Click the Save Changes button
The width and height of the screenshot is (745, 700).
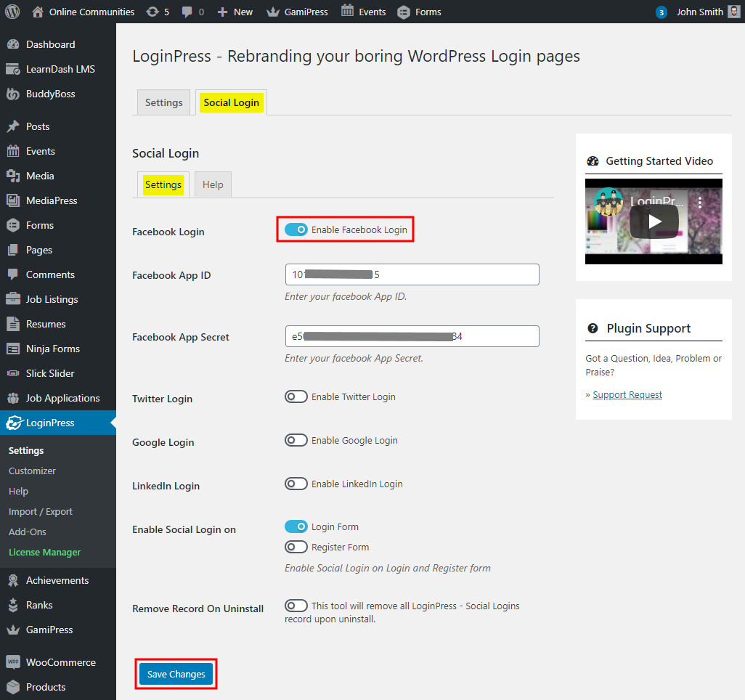pyautogui.click(x=175, y=674)
